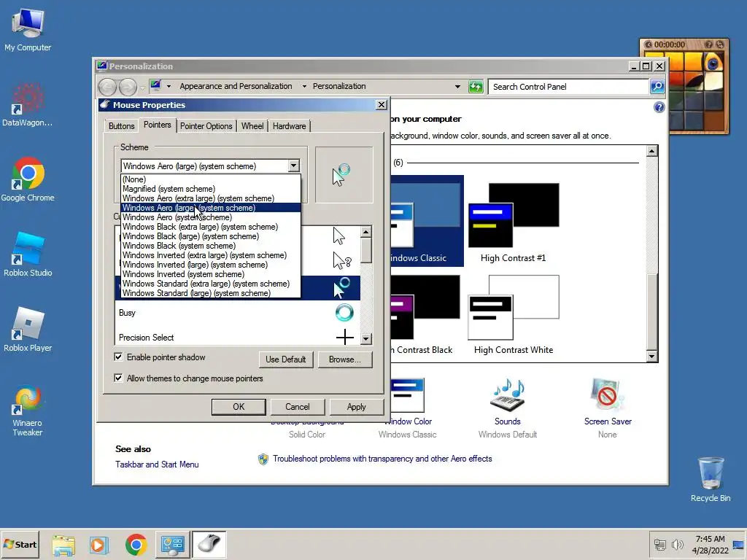This screenshot has height=560, width=747.
Task: Click the Personalization breadcrumb
Action: [x=339, y=86]
